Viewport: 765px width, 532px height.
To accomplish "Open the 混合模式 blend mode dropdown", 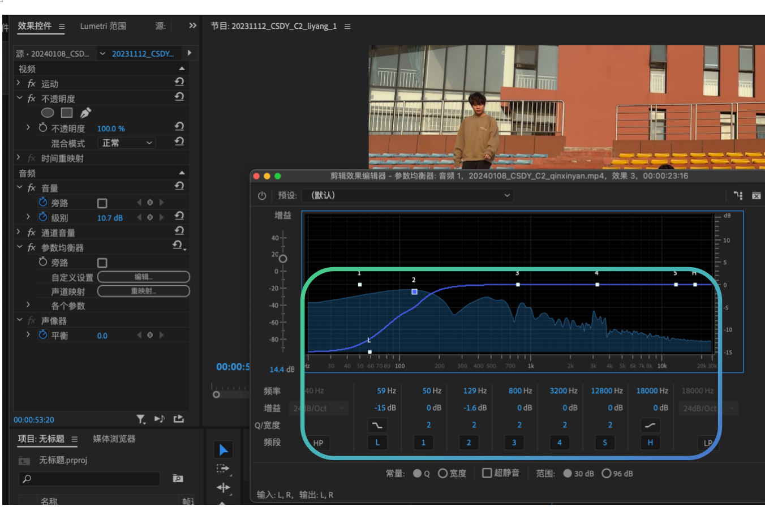I will (126, 143).
